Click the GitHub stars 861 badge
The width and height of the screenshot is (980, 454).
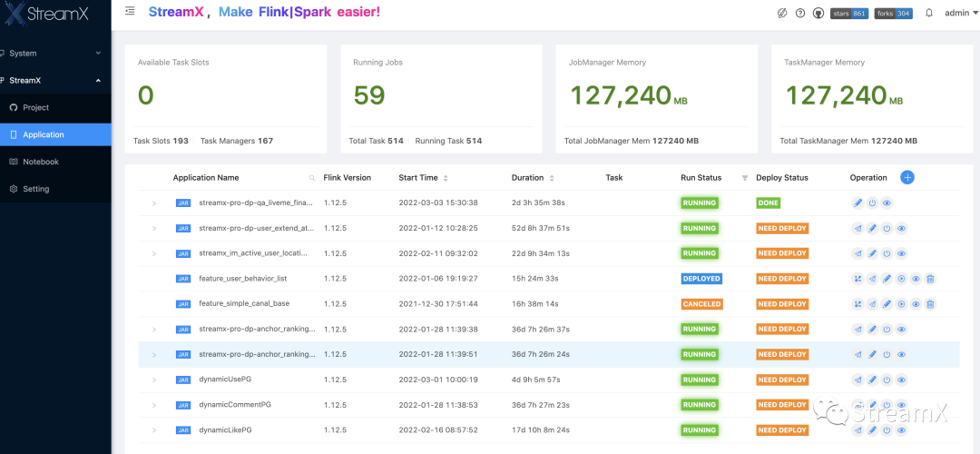[x=848, y=13]
